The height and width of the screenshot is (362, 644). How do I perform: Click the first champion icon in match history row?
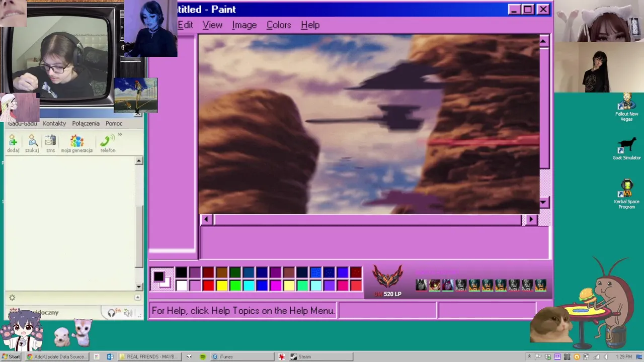tap(421, 285)
